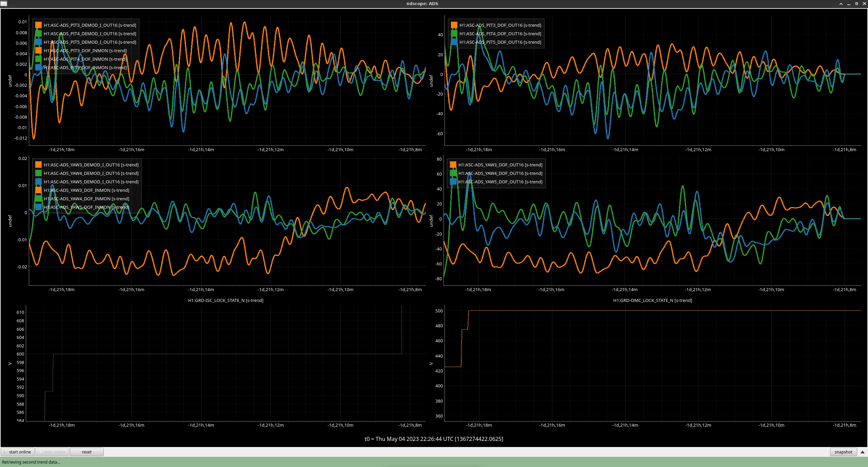Expand the up-arrow beside the snapshot button
The width and height of the screenshot is (868, 467).
coord(863,452)
